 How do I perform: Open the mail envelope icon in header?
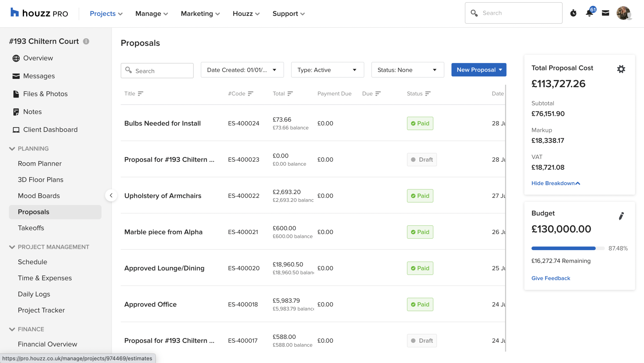pos(605,13)
